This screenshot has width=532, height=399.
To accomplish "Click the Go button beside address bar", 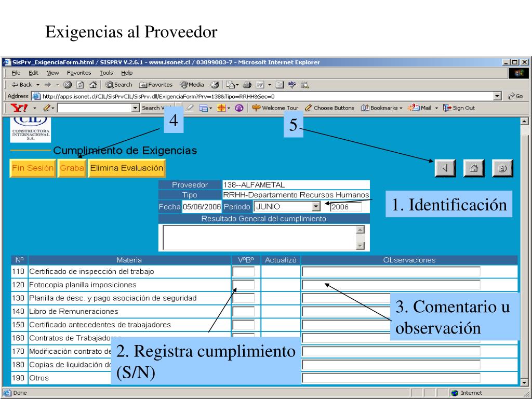I will pyautogui.click(x=515, y=96).
